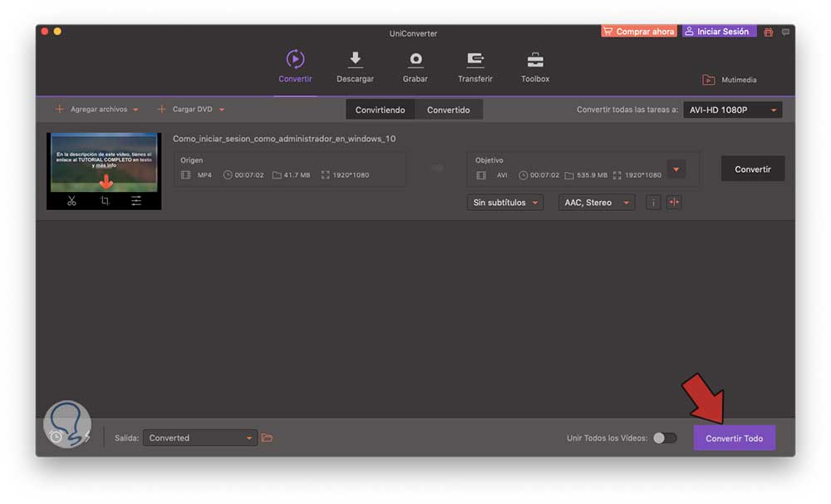Click the Origen resolution 1920*1080
Image resolution: width=831 pixels, height=504 pixels.
tap(351, 174)
